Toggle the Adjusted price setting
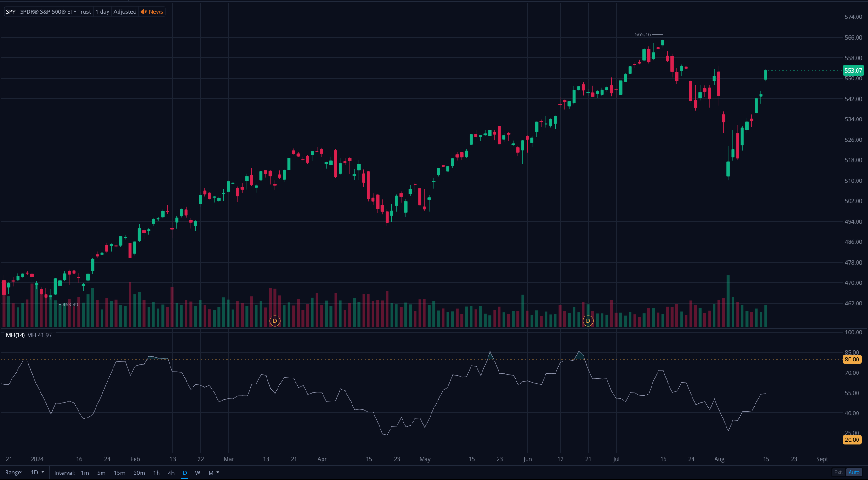The width and height of the screenshot is (868, 480). pos(125,12)
